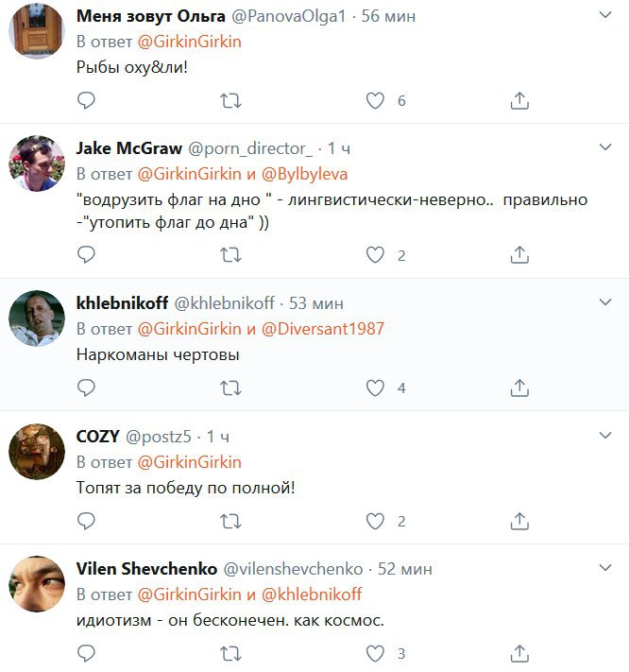This screenshot has width=629, height=672.
Task: Reply to Vilen Shevchenko's tweet
Action: 86,653
